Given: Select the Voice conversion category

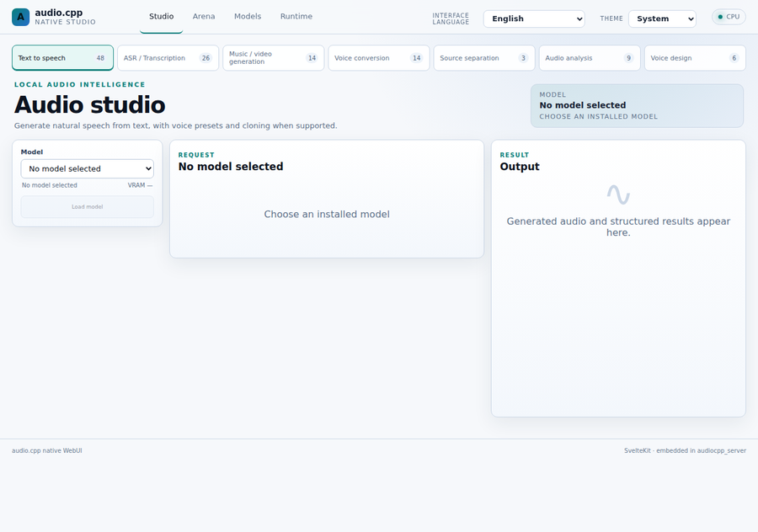Looking at the screenshot, I should (x=379, y=58).
